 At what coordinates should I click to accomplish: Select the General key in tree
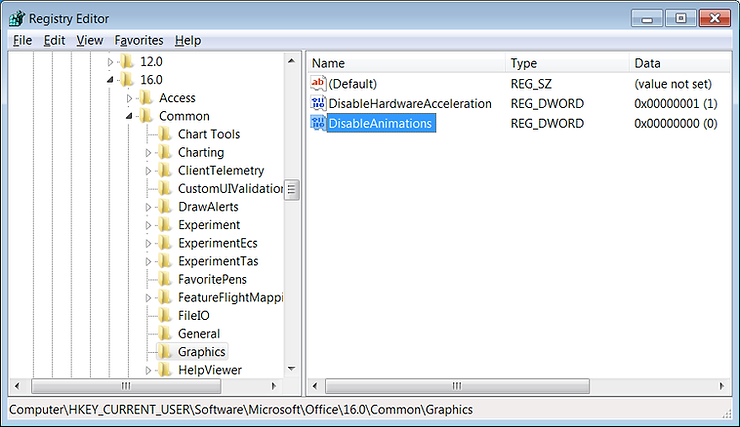199,334
